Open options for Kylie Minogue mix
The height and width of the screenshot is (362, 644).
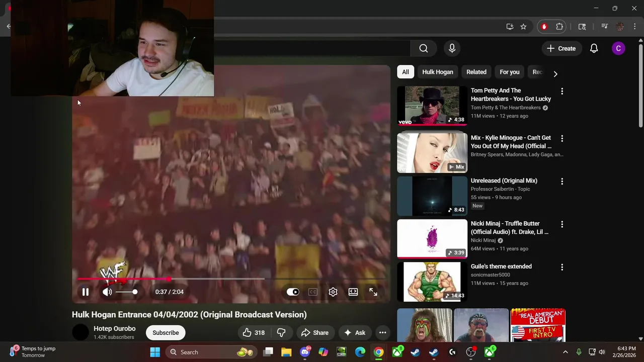pos(562,138)
